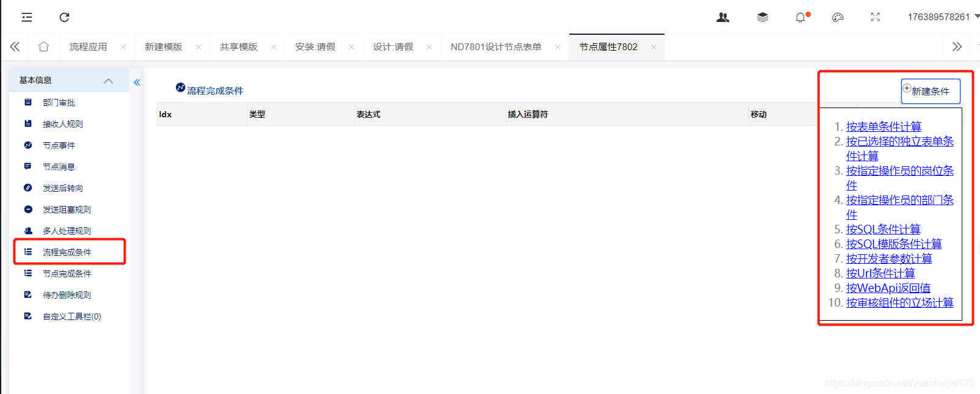Viewport: 980px width, 394px height.
Task: Click the 流程完成条件 panel title icon
Action: (181, 87)
